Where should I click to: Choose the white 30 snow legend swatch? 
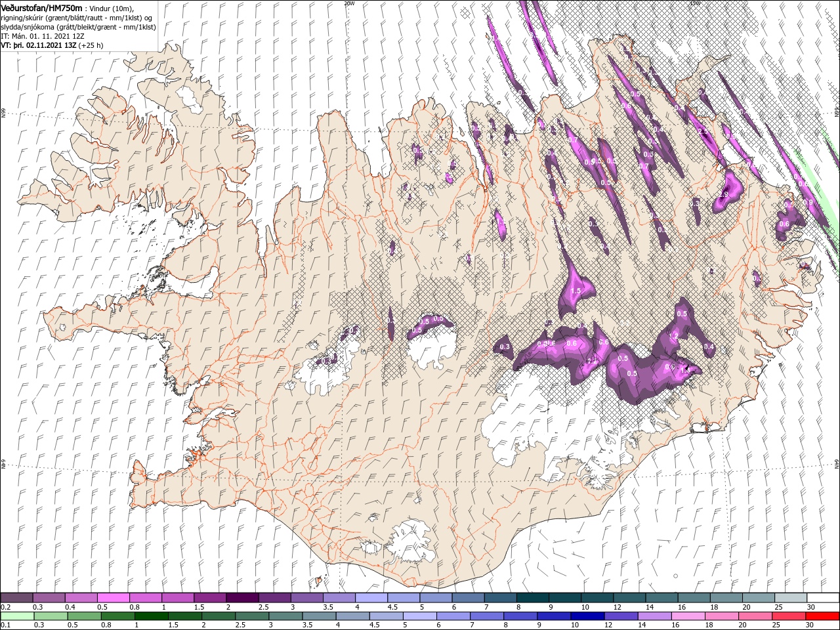pos(823,598)
